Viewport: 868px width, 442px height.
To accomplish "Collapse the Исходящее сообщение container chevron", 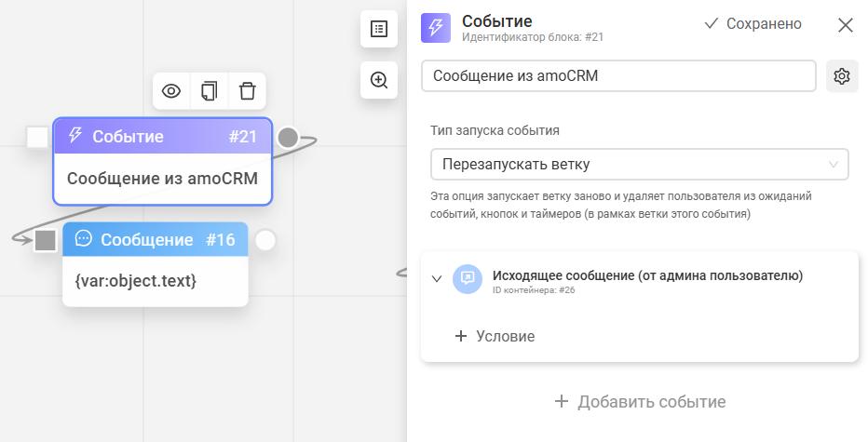I will [x=437, y=278].
